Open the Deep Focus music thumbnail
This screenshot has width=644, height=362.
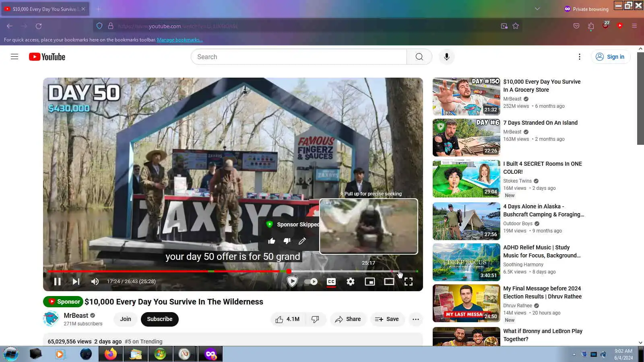(x=466, y=262)
